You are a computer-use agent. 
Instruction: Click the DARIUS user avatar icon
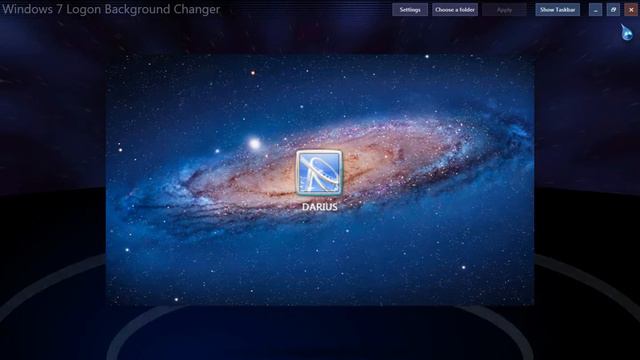tap(319, 173)
